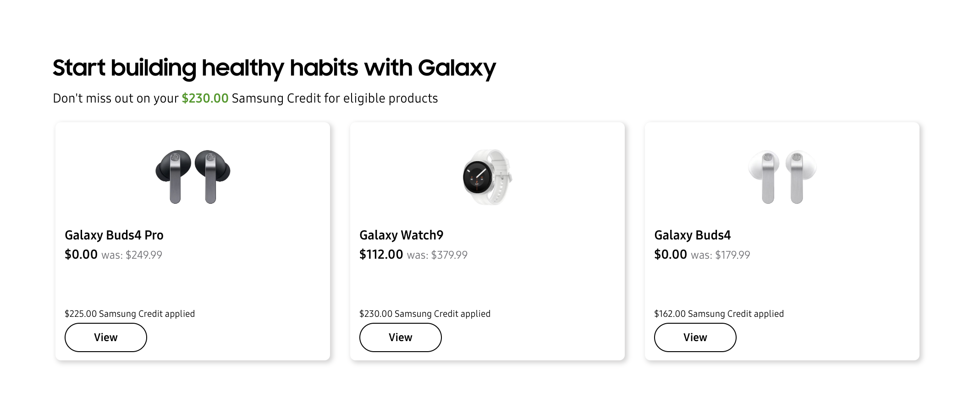Screen dimensions: 980x413
Task: Click the was $249.99 original price
Action: coord(132,255)
